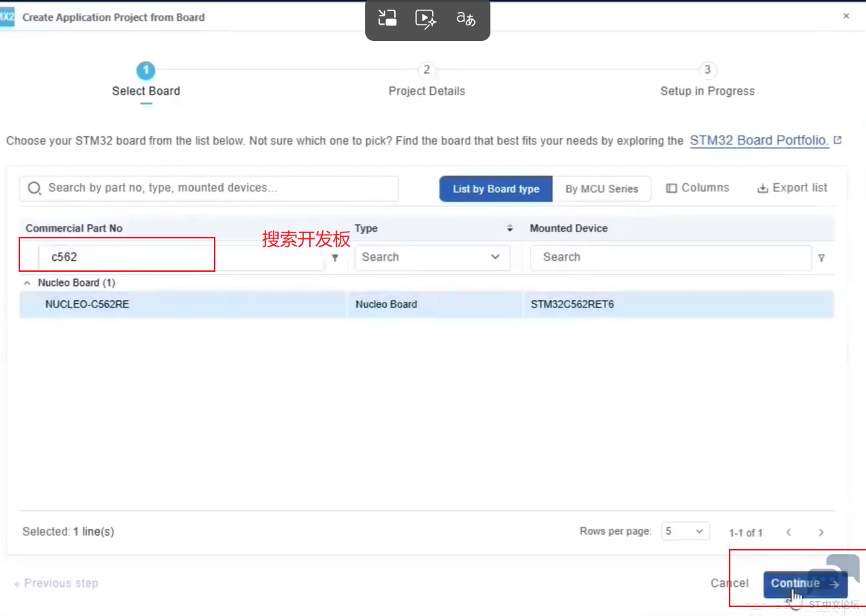Click the main search by part no field
866x616 pixels.
(209, 188)
